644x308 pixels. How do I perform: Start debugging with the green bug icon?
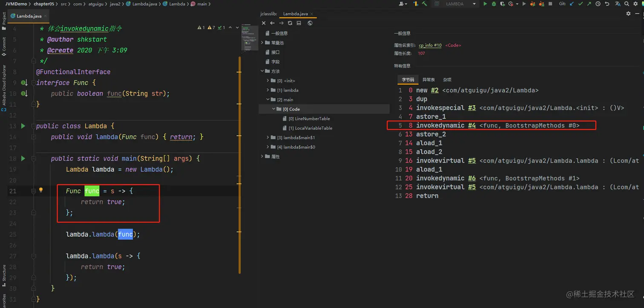tap(494, 4)
